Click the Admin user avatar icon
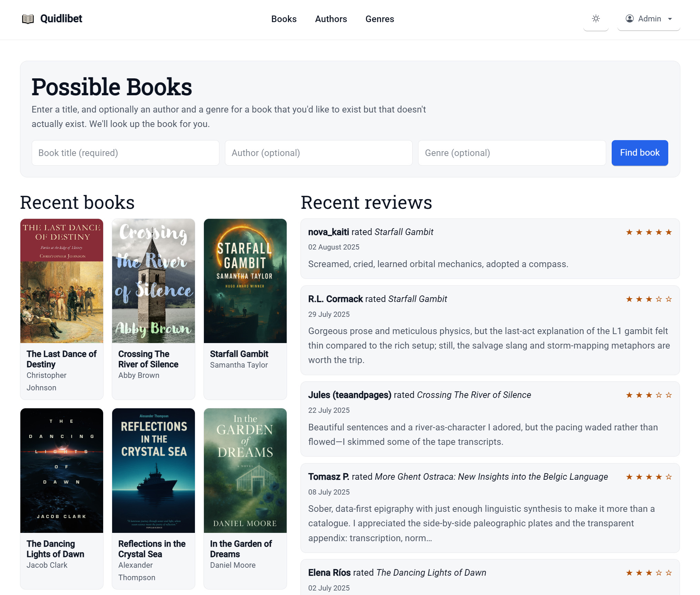The height and width of the screenshot is (595, 700). [630, 19]
